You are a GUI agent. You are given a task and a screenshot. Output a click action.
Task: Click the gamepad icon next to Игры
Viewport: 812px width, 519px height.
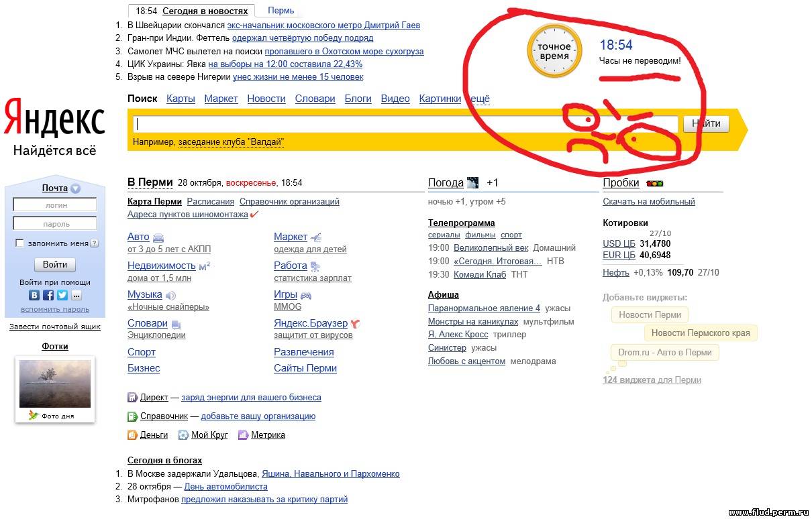click(306, 295)
